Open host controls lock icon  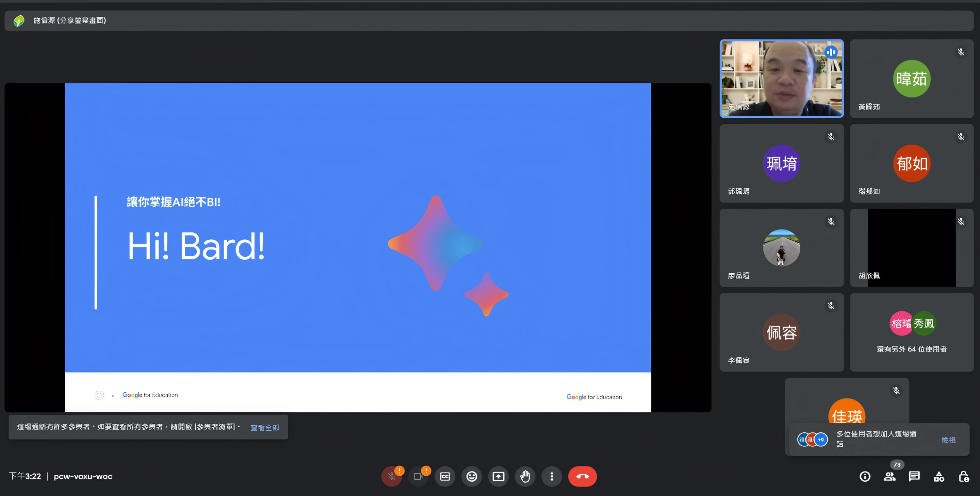point(964,476)
